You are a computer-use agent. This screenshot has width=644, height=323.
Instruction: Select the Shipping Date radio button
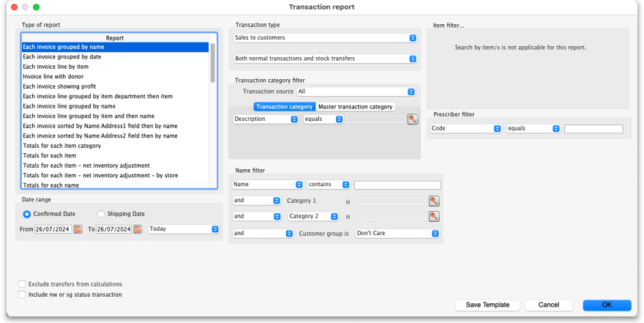101,214
